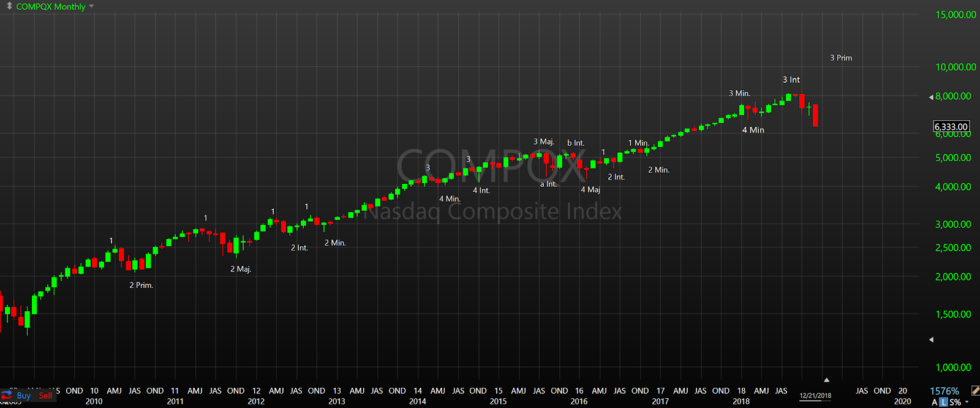Select the 'b Int.' wave annotation
Image resolution: width=980 pixels, height=408 pixels.
pos(576,143)
